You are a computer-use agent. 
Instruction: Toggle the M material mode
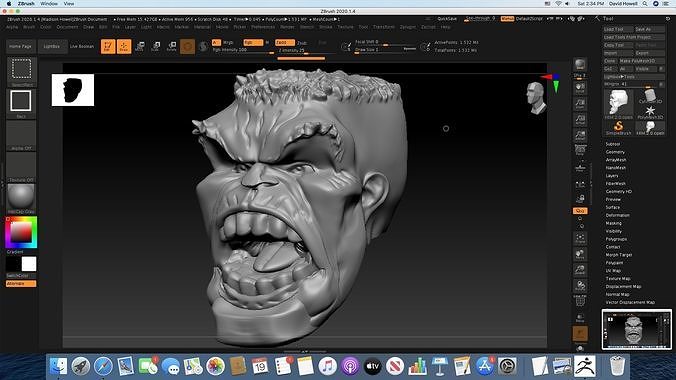click(x=267, y=42)
